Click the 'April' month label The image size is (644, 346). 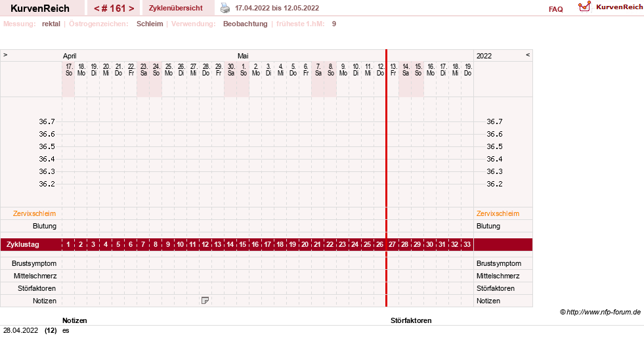click(70, 56)
